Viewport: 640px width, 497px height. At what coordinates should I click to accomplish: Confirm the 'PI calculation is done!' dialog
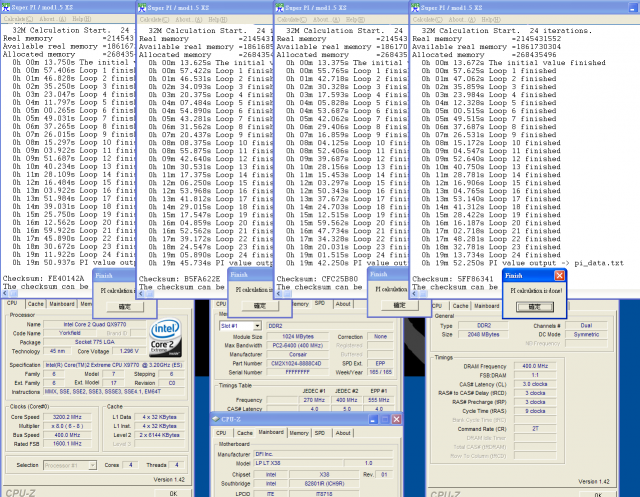coord(535,306)
